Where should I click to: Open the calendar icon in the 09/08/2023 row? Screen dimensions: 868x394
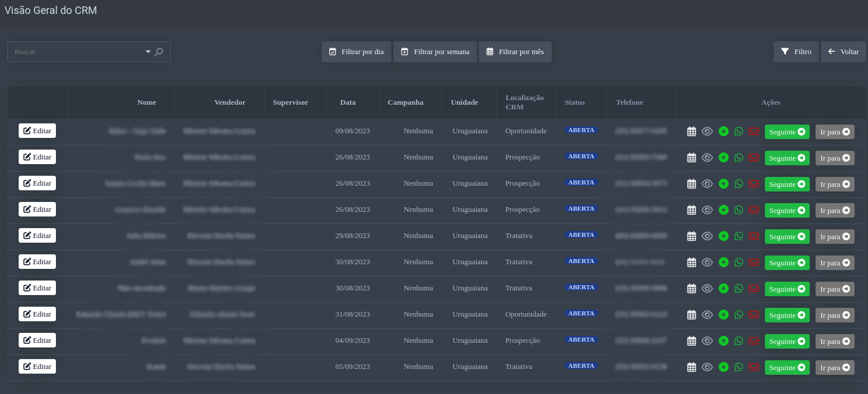click(691, 132)
